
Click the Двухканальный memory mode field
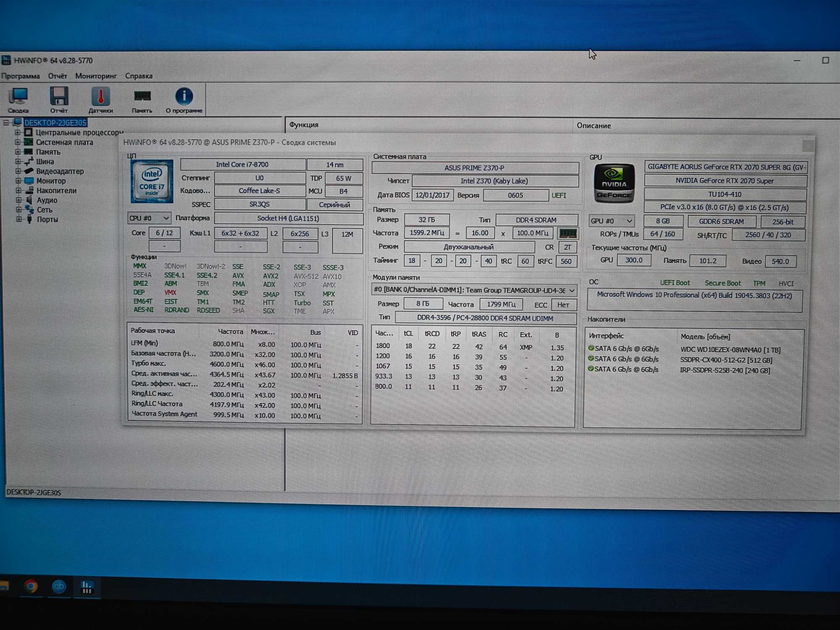pyautogui.click(x=469, y=247)
